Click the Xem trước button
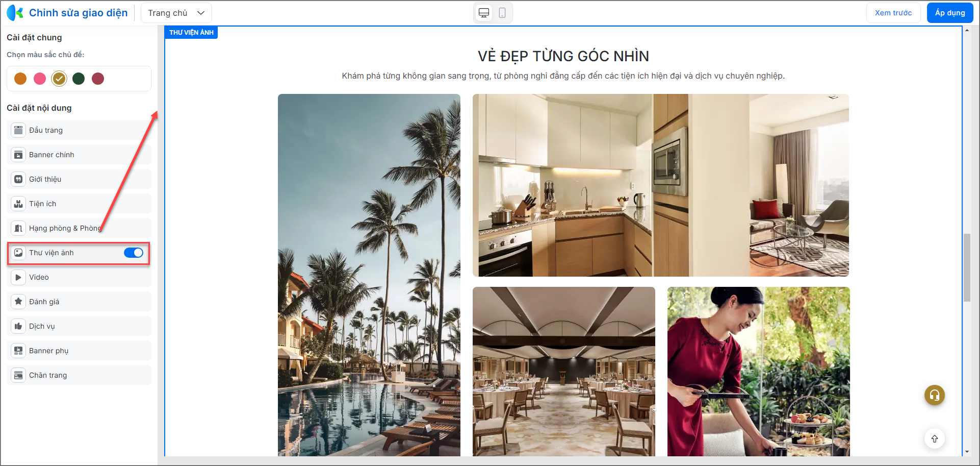The image size is (980, 466). pyautogui.click(x=893, y=13)
